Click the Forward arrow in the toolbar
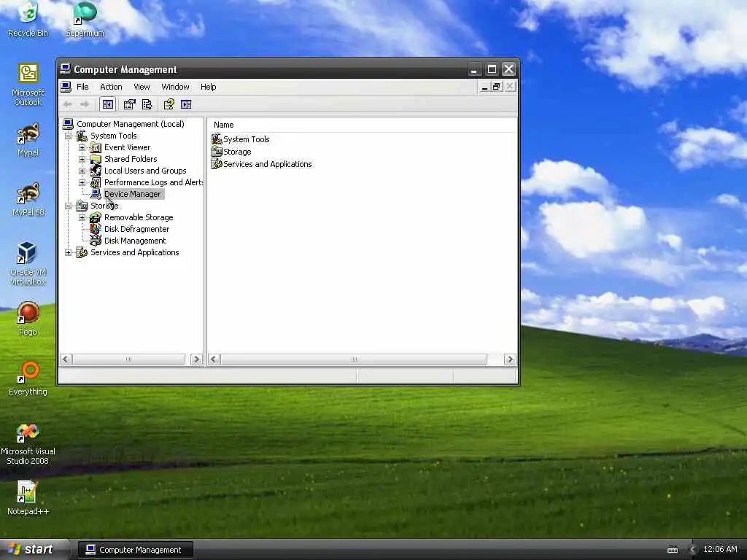 coord(85,104)
